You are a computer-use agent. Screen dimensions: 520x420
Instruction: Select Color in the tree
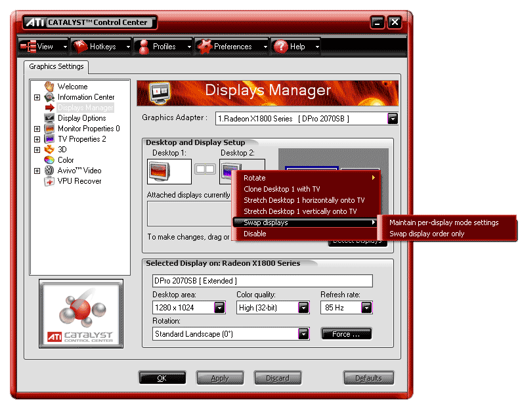(66, 160)
